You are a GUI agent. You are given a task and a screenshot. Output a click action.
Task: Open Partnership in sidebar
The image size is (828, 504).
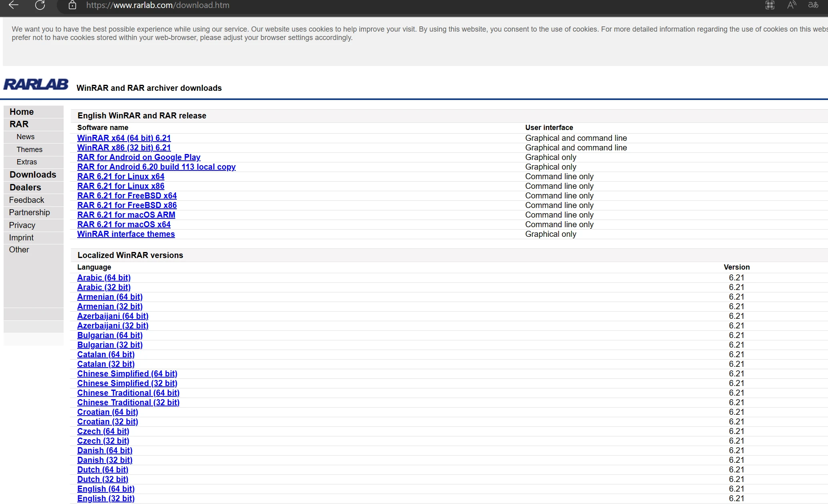[x=30, y=212]
